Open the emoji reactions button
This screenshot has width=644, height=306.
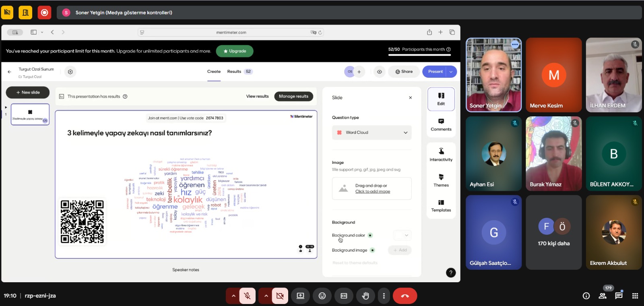pos(322,296)
